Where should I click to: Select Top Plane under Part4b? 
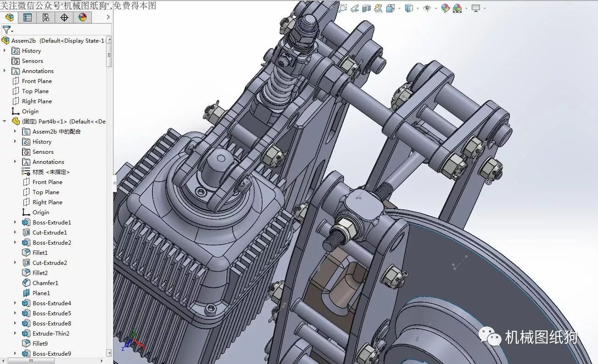pos(41,192)
